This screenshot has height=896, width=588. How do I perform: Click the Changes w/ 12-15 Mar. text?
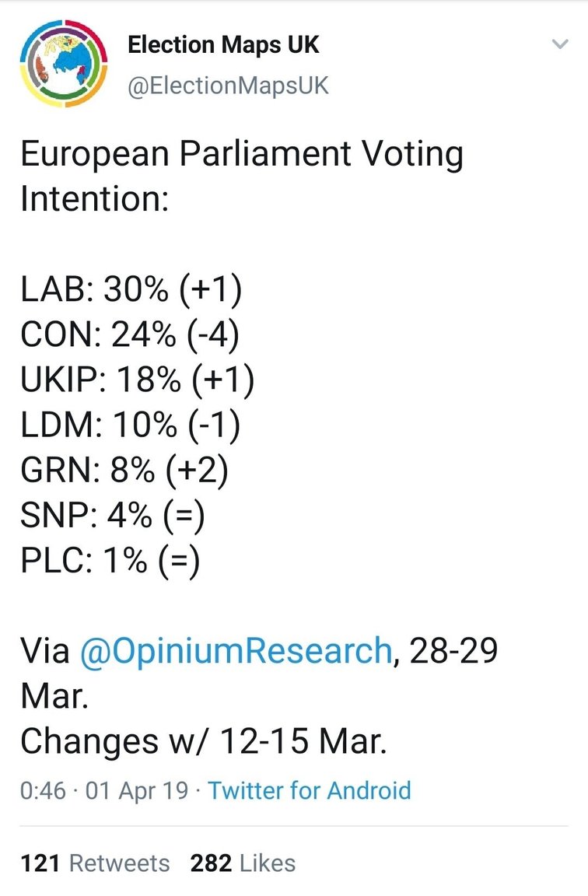coord(204,742)
